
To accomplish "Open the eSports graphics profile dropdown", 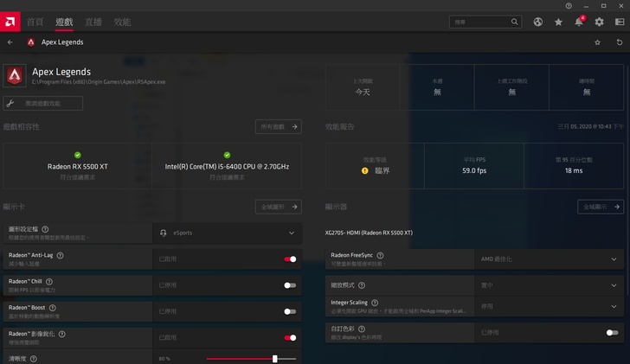I will pos(227,233).
